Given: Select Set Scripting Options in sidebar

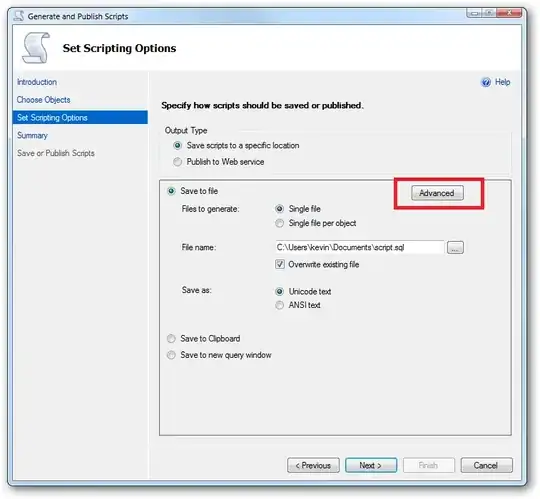Looking at the screenshot, I should click(80, 117).
